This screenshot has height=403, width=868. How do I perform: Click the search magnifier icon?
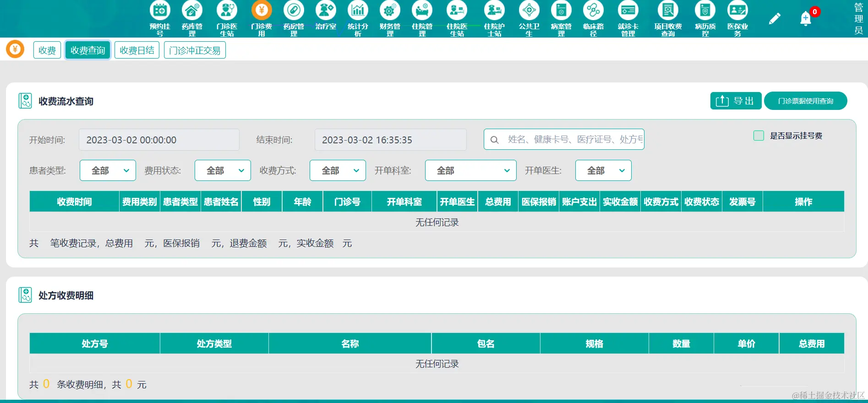(494, 140)
